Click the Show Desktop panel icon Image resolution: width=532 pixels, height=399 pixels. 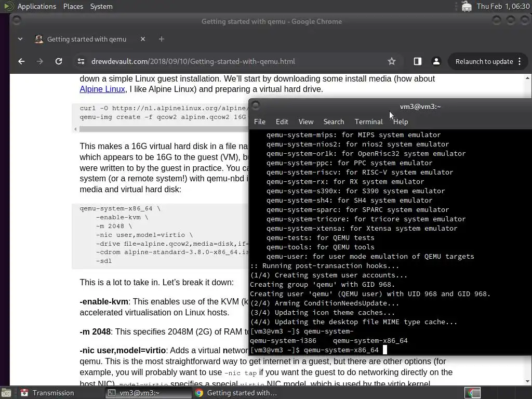[6, 393]
